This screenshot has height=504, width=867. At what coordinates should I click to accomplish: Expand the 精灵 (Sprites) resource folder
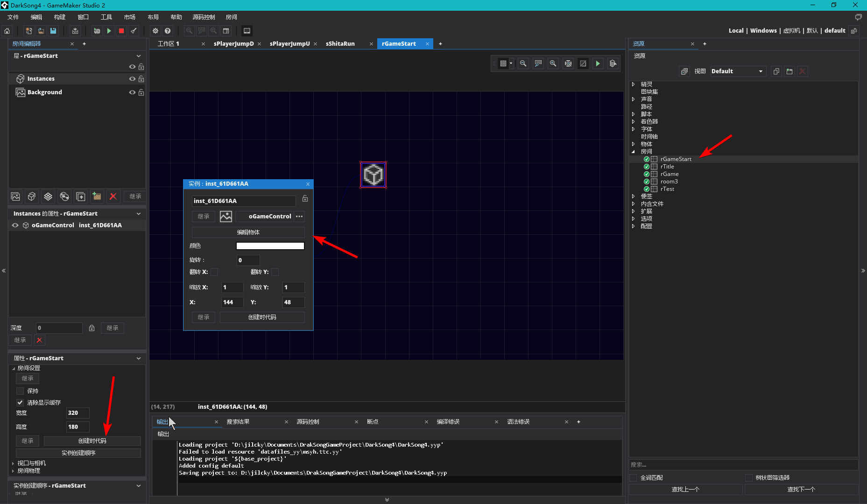pyautogui.click(x=634, y=84)
